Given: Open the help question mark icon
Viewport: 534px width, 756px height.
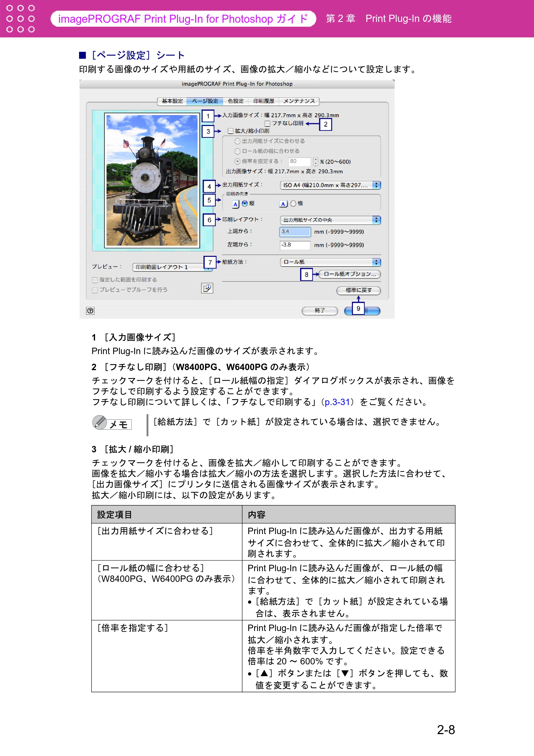Looking at the screenshot, I should click(x=90, y=311).
